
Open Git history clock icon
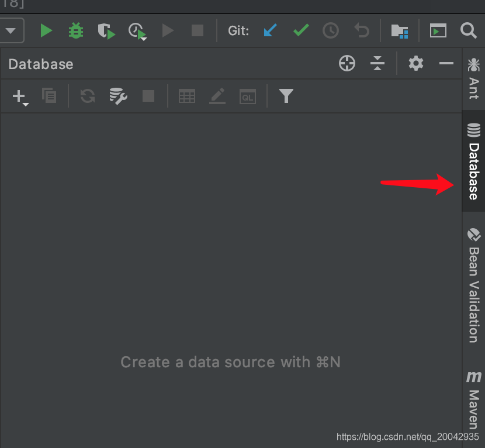[331, 30]
